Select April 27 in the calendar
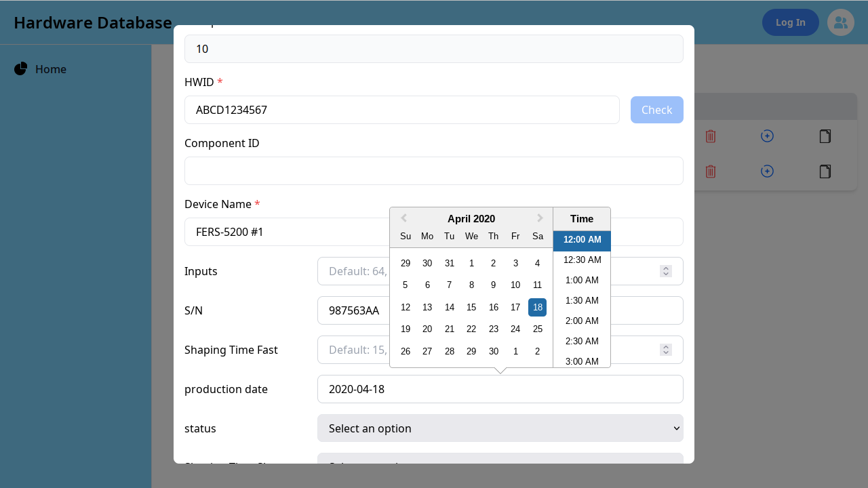The image size is (868, 488). click(427, 351)
